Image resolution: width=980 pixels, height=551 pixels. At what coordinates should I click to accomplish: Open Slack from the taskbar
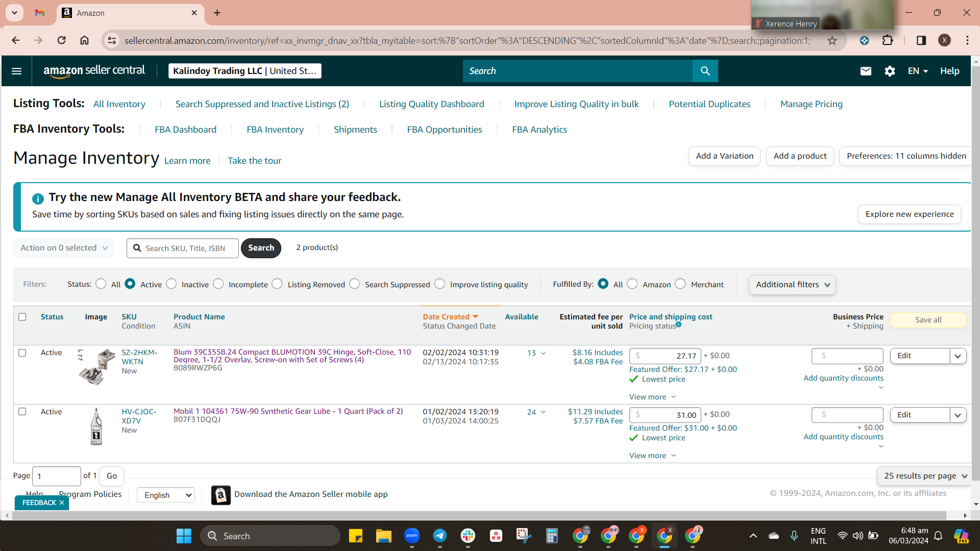point(468,536)
